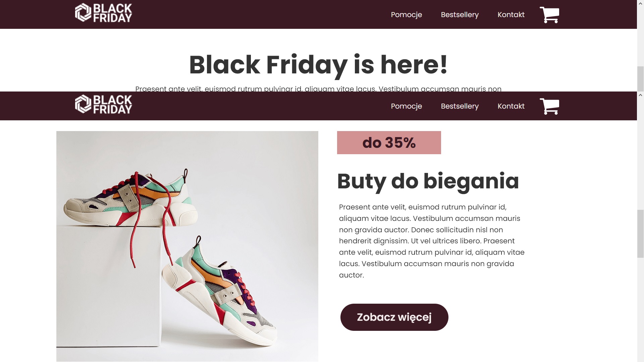Click the "Black Friday is here!" headline

(x=318, y=65)
